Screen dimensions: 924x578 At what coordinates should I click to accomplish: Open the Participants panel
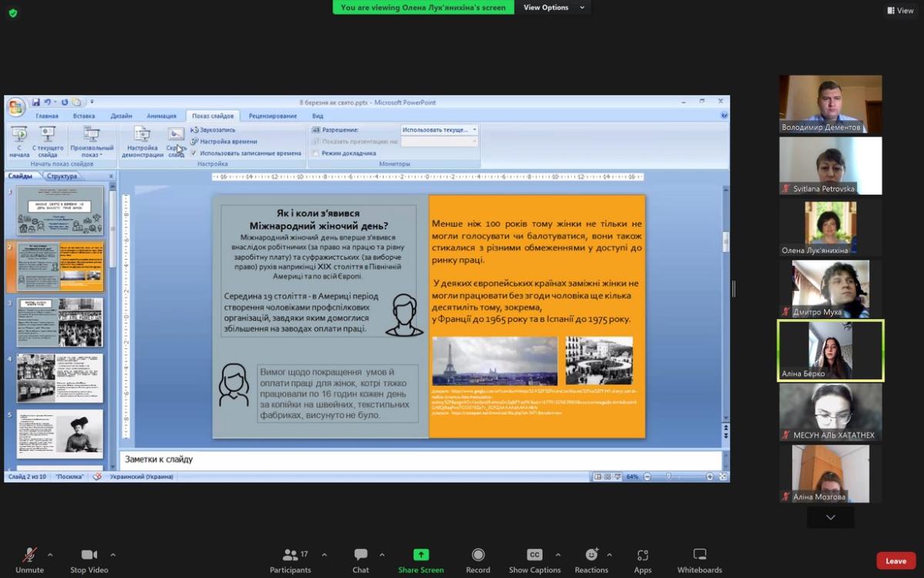290,556
